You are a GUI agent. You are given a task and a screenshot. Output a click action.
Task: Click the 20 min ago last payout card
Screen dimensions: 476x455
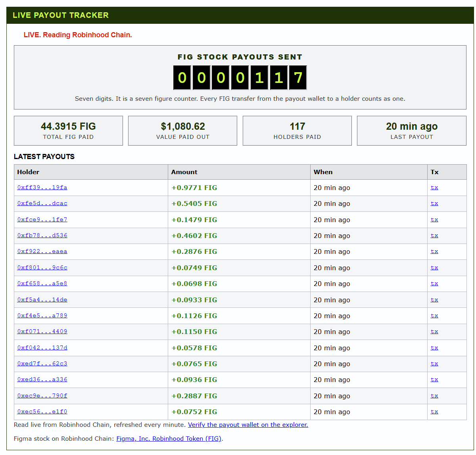[x=412, y=131]
